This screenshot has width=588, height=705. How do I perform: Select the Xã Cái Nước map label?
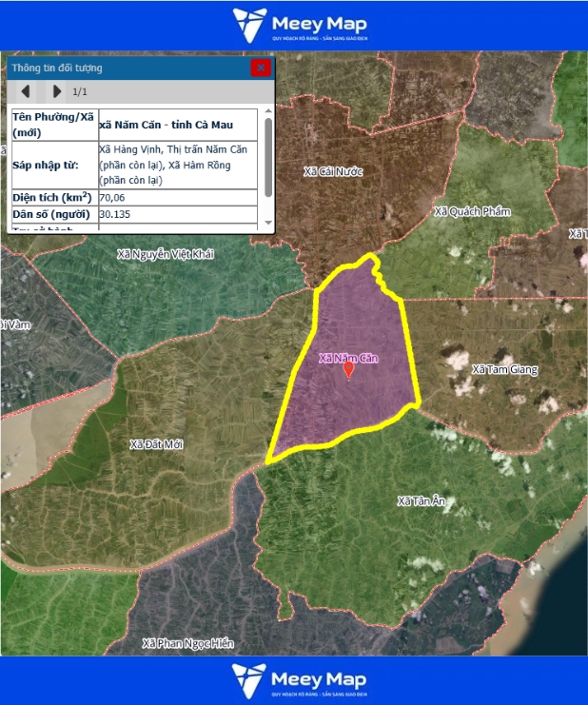[333, 171]
